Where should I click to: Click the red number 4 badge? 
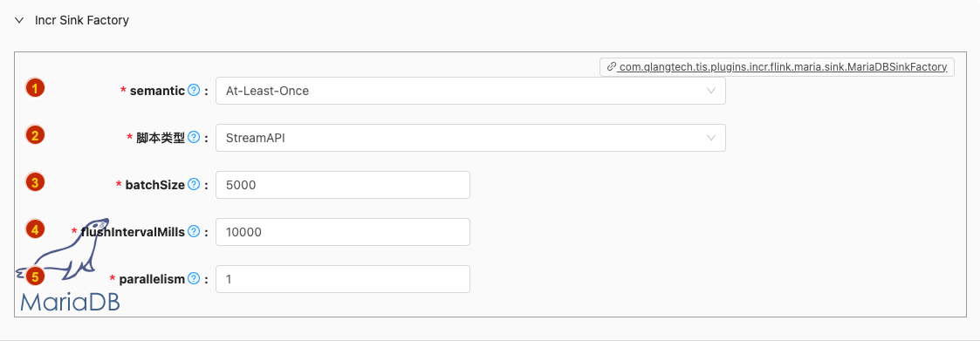(x=35, y=229)
